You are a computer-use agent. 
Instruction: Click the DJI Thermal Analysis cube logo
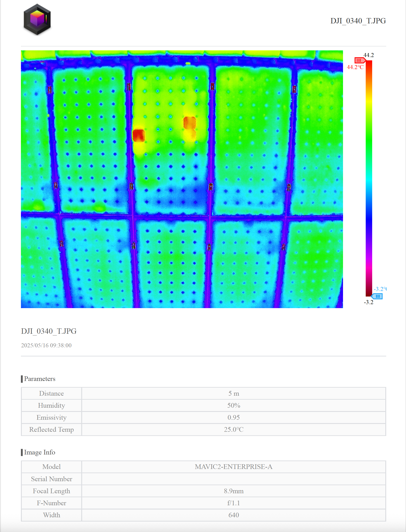click(x=37, y=20)
